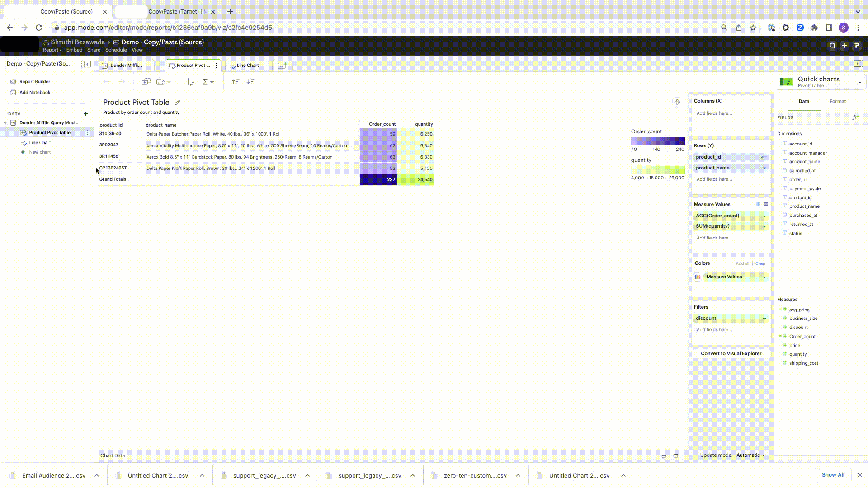Open chart settings gear icon
The height and width of the screenshot is (488, 868).
(677, 102)
